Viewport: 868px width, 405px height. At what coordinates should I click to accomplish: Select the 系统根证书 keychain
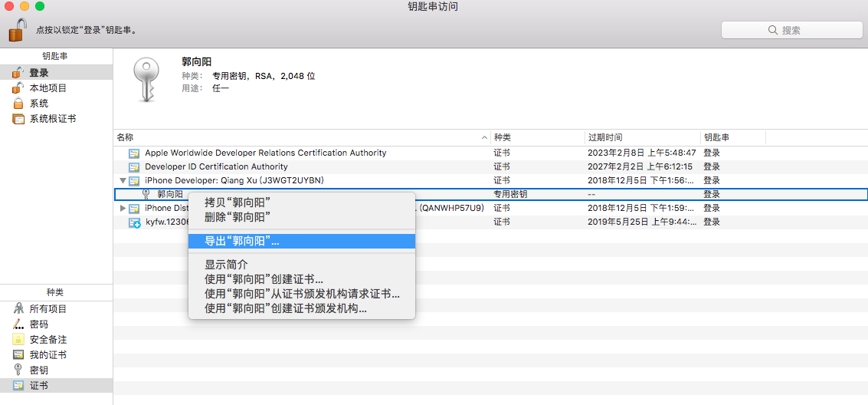[57, 119]
